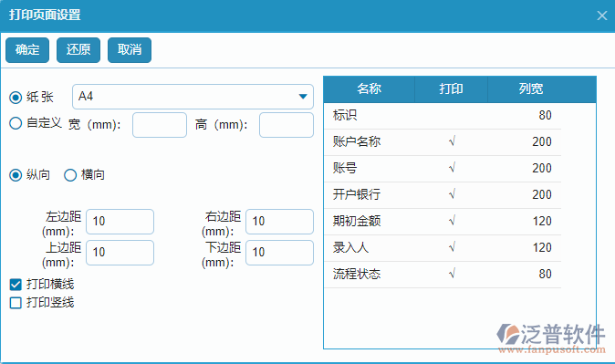Click the 打印 column header
The height and width of the screenshot is (364, 615).
click(451, 89)
